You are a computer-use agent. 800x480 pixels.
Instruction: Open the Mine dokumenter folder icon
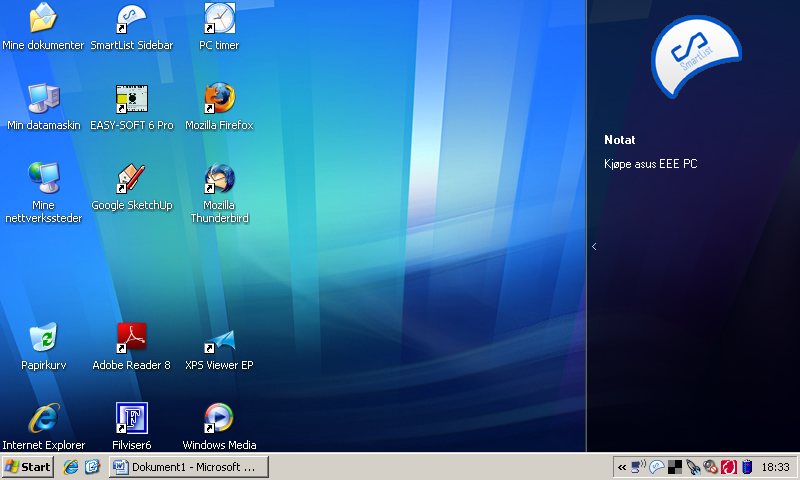pyautogui.click(x=43, y=27)
